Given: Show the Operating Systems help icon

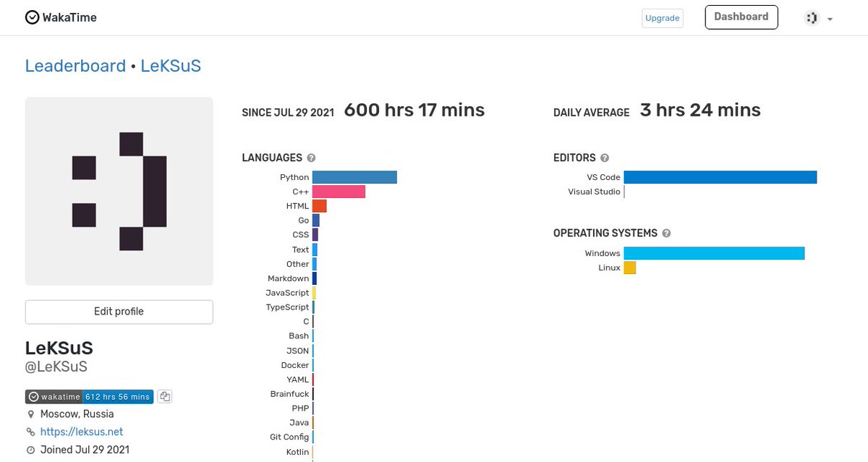Looking at the screenshot, I should (666, 234).
